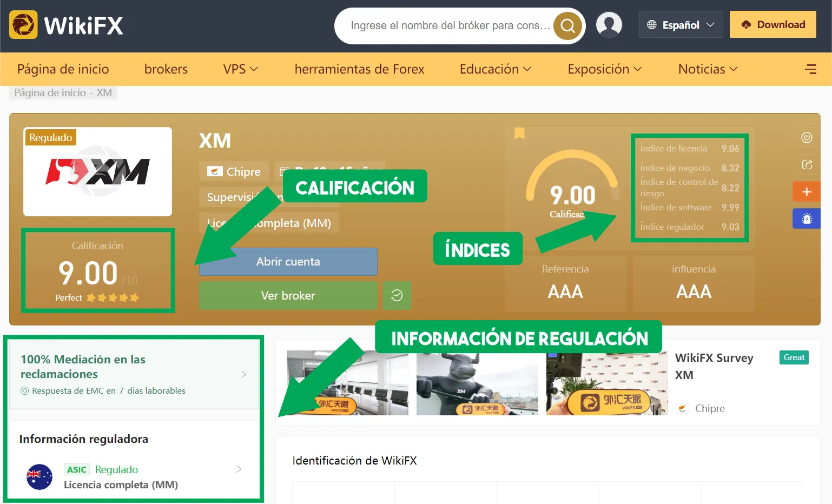Click the Licencia completa (MM) tag

(269, 223)
